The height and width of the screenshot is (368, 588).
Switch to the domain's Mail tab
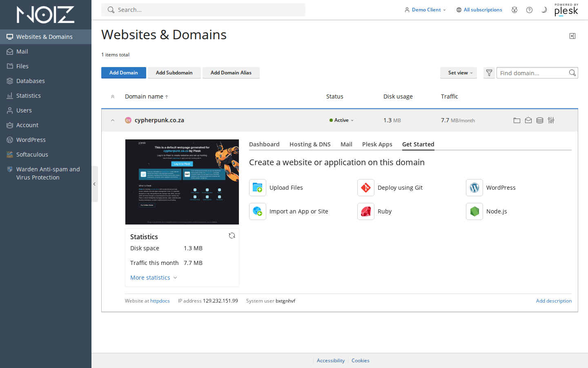(346, 144)
